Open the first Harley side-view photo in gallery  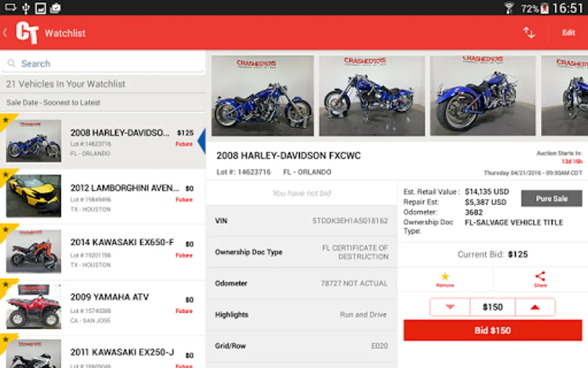tap(263, 96)
